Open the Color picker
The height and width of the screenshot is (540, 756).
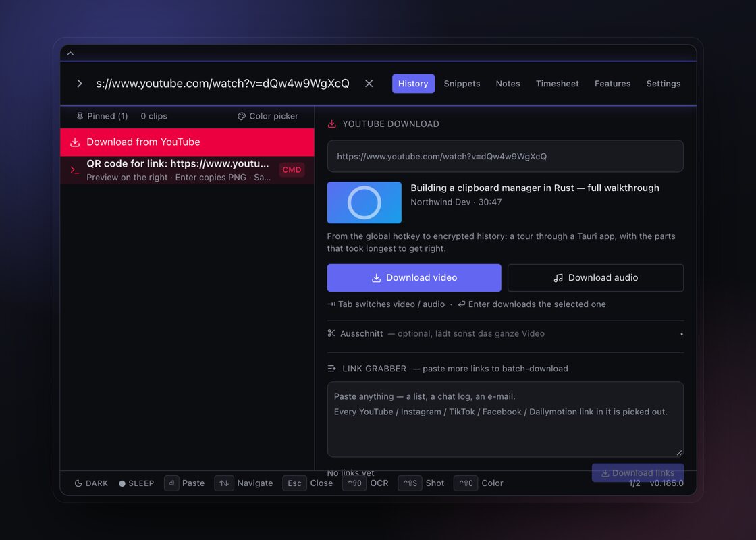[x=268, y=116]
